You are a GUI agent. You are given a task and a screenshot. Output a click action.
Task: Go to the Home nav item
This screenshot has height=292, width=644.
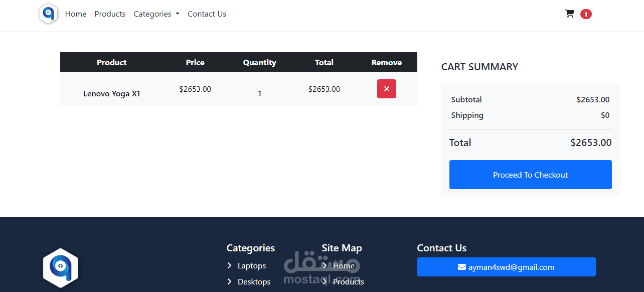click(x=76, y=14)
